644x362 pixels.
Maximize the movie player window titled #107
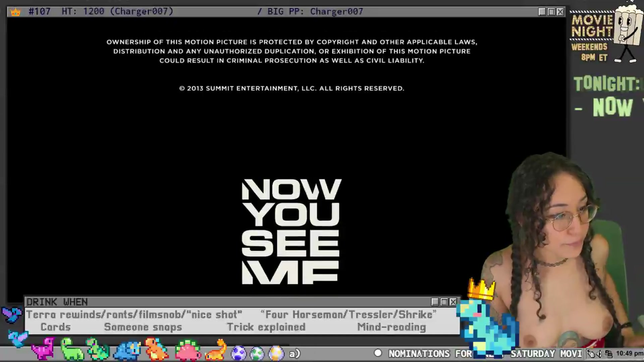551,12
